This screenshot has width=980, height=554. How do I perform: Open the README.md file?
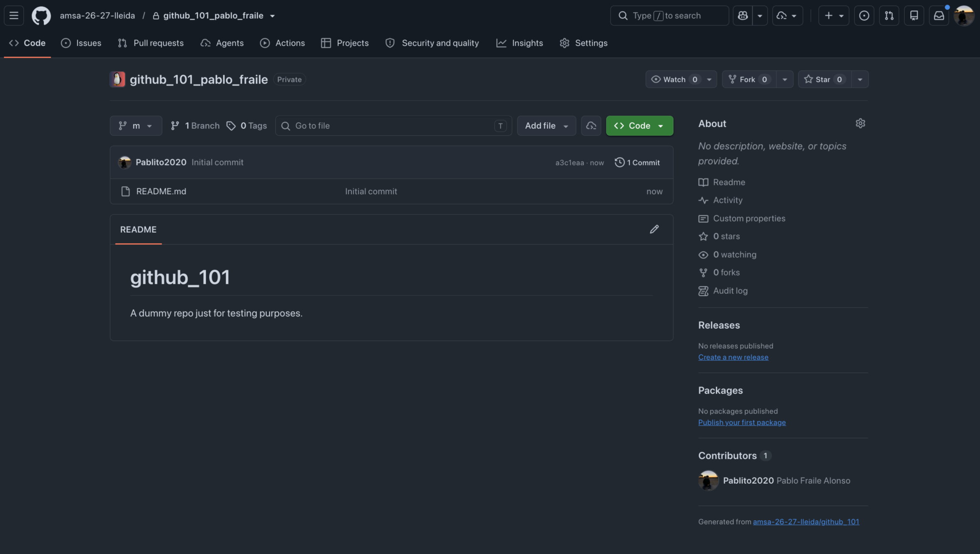coord(161,192)
